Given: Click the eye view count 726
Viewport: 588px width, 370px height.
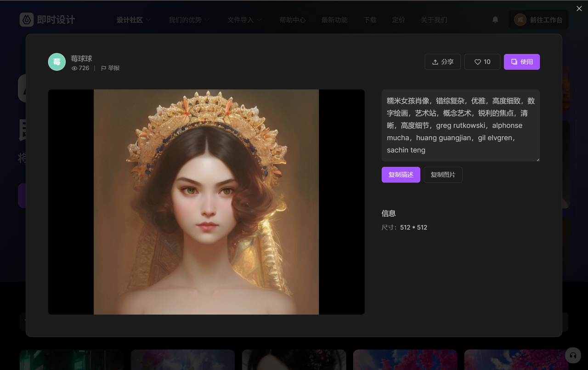Looking at the screenshot, I should (80, 68).
